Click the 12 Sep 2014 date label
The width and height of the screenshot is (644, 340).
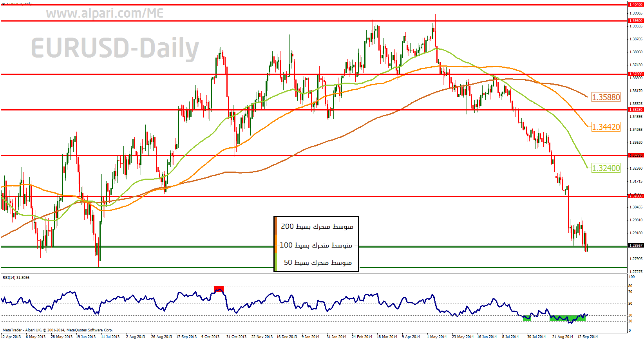click(588, 336)
